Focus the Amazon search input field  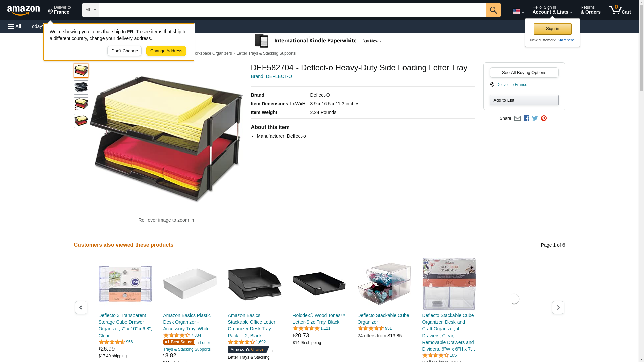coord(292,10)
